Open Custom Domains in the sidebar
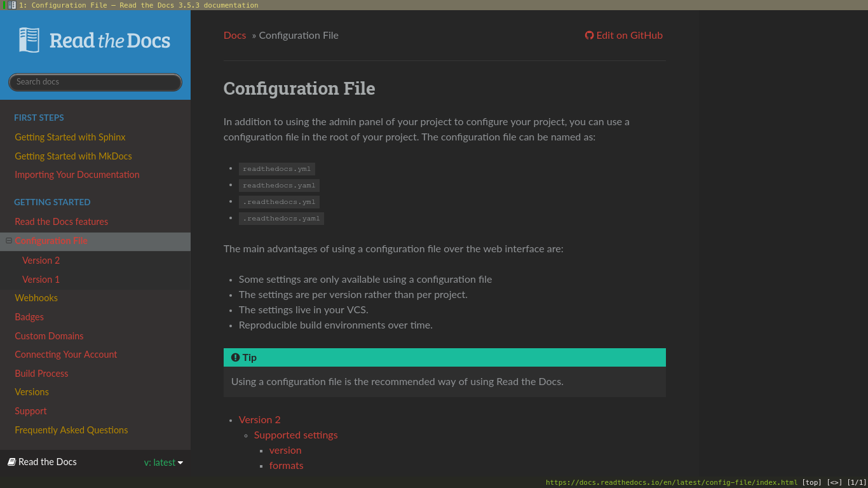Viewport: 868px width, 488px height. coord(49,336)
